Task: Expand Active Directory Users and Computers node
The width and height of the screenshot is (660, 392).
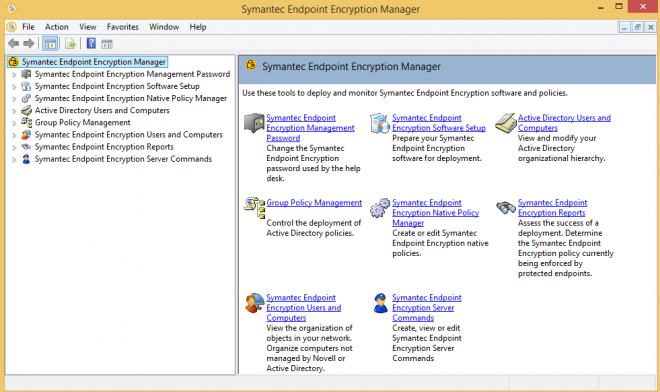Action: tap(14, 111)
